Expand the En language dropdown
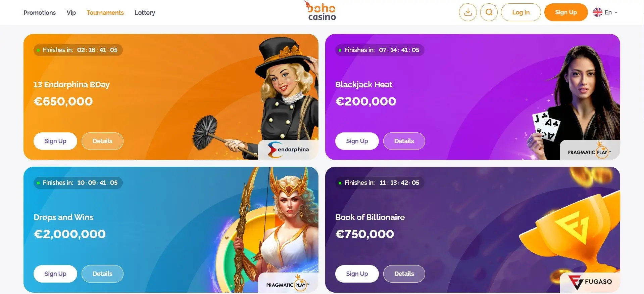 click(x=611, y=12)
